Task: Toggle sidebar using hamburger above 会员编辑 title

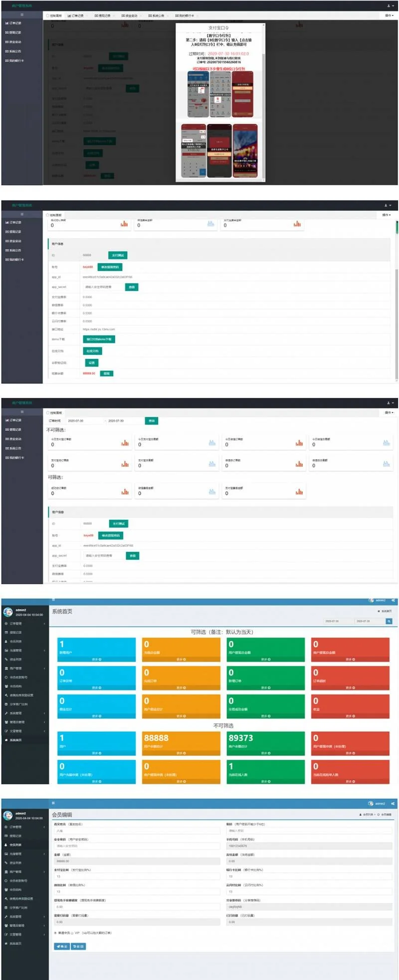Action: pyautogui.click(x=53, y=803)
